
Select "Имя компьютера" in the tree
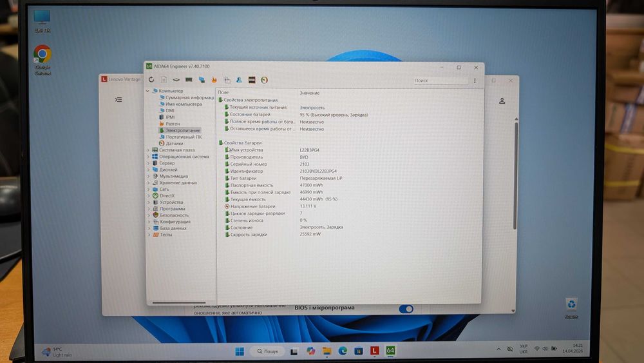tap(181, 104)
